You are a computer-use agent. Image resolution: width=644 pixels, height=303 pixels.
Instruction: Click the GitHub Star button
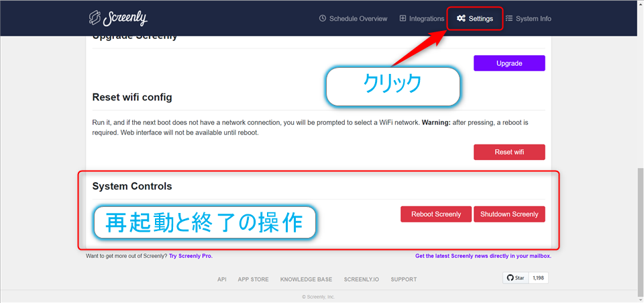point(515,278)
